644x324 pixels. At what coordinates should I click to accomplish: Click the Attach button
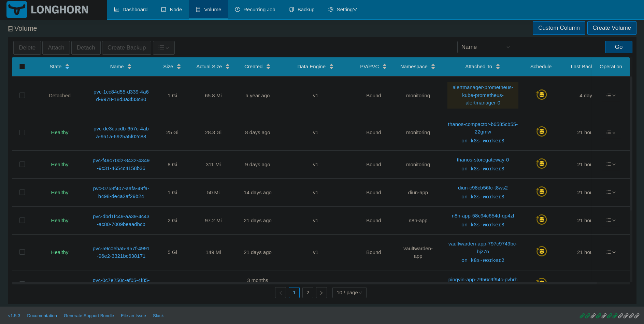56,48
